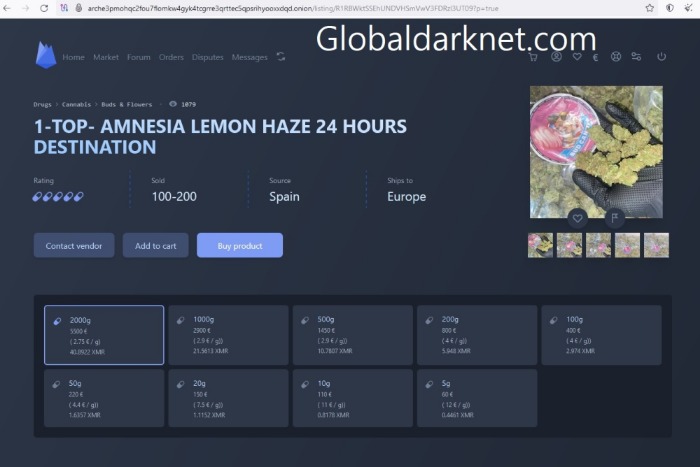
Task: Click the five-pill rating indicator
Action: coord(58,196)
